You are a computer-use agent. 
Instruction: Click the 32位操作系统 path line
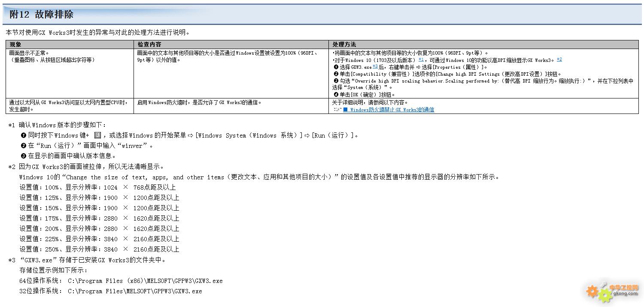111,291
